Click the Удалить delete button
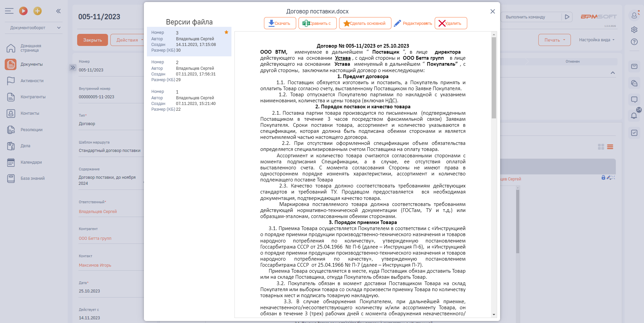Viewport: 644px width, 323px height. pos(451,23)
